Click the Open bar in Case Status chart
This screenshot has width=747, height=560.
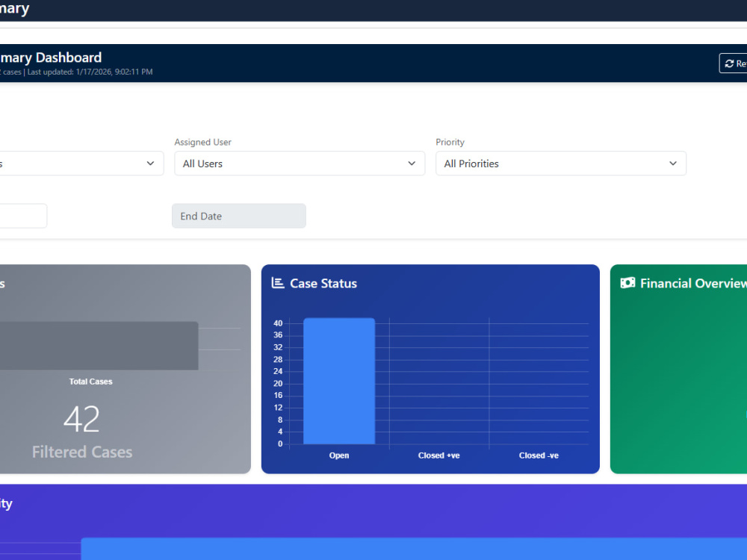(339, 381)
